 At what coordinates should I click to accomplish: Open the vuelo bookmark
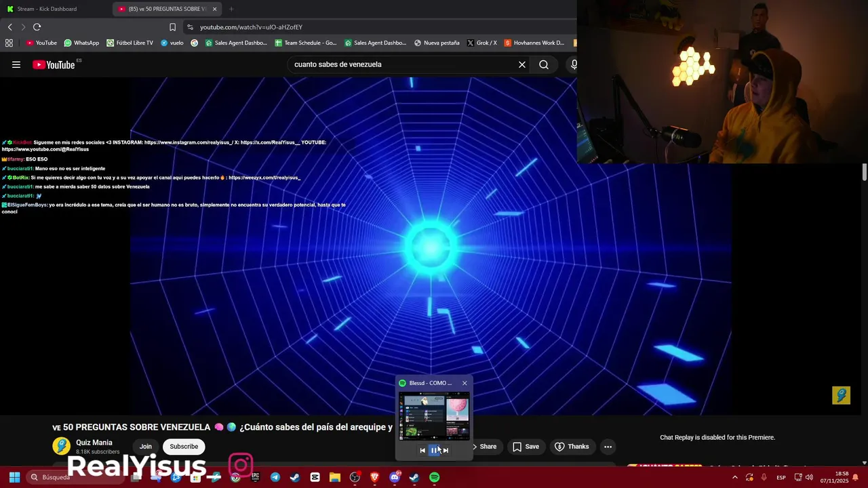[x=172, y=43]
